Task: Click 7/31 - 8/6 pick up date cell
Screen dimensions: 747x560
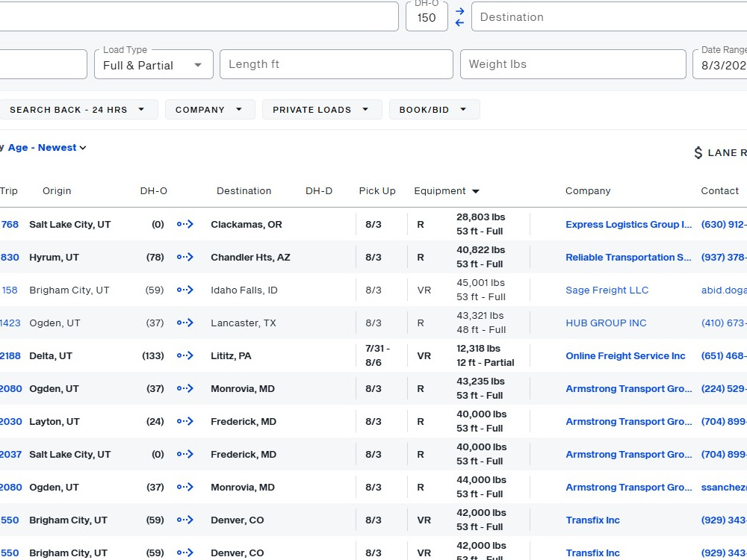Action: point(377,355)
